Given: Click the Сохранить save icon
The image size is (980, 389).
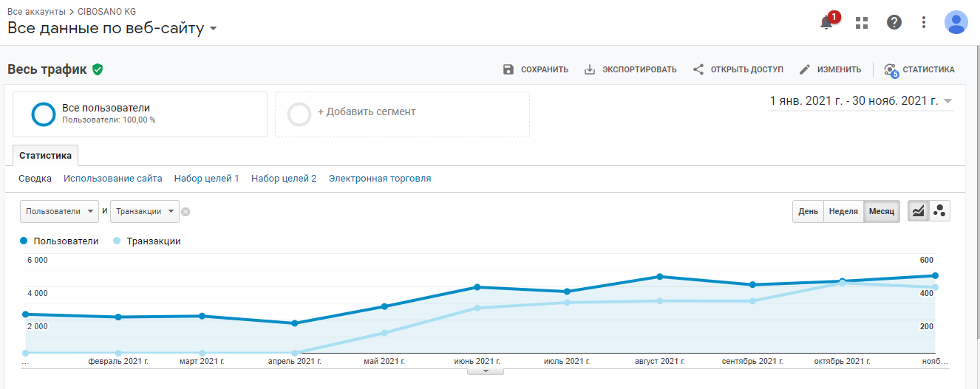Looking at the screenshot, I should (x=508, y=69).
